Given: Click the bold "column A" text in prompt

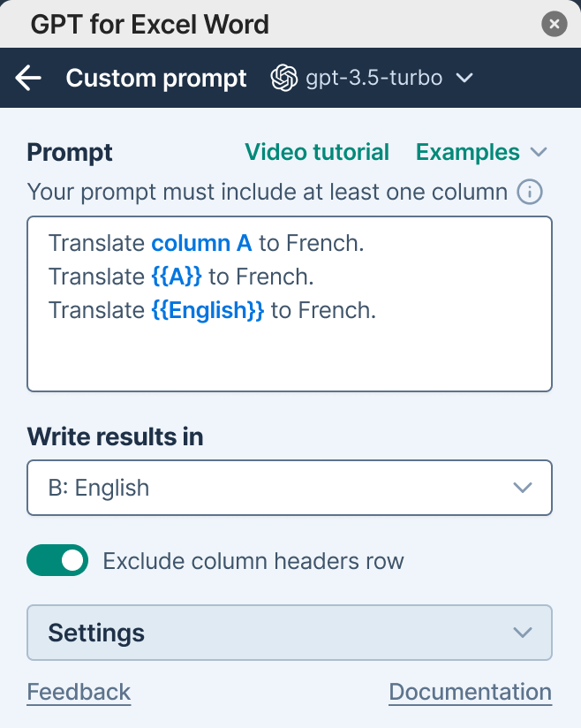Looking at the screenshot, I should [x=201, y=243].
